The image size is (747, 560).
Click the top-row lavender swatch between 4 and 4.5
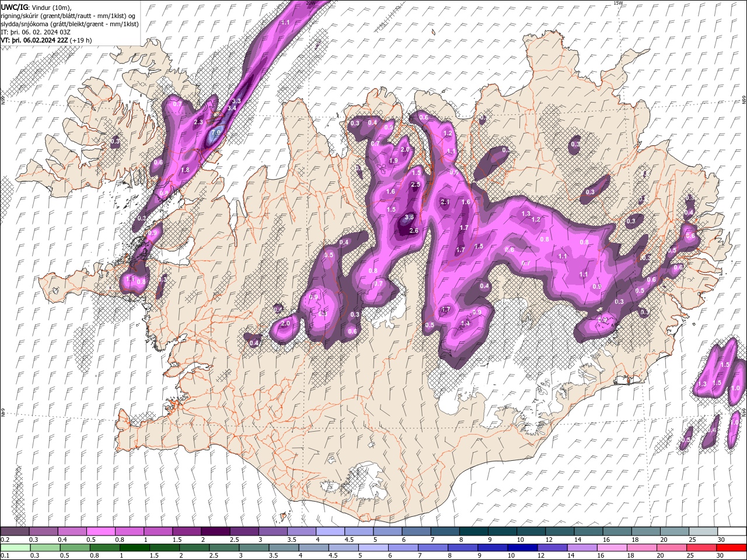(x=330, y=531)
